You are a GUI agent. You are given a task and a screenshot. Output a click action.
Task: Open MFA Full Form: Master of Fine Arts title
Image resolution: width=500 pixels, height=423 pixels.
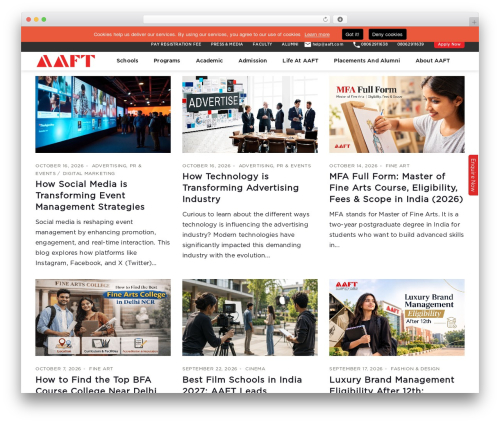click(396, 188)
